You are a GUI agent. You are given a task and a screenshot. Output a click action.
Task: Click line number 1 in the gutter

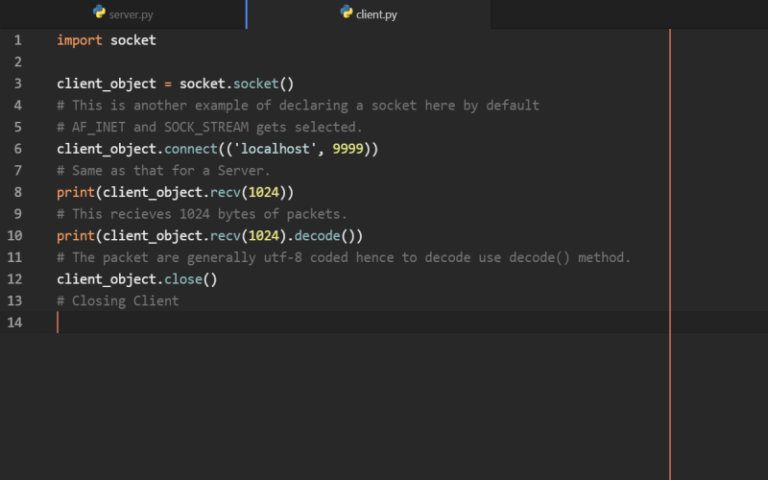[x=17, y=41]
